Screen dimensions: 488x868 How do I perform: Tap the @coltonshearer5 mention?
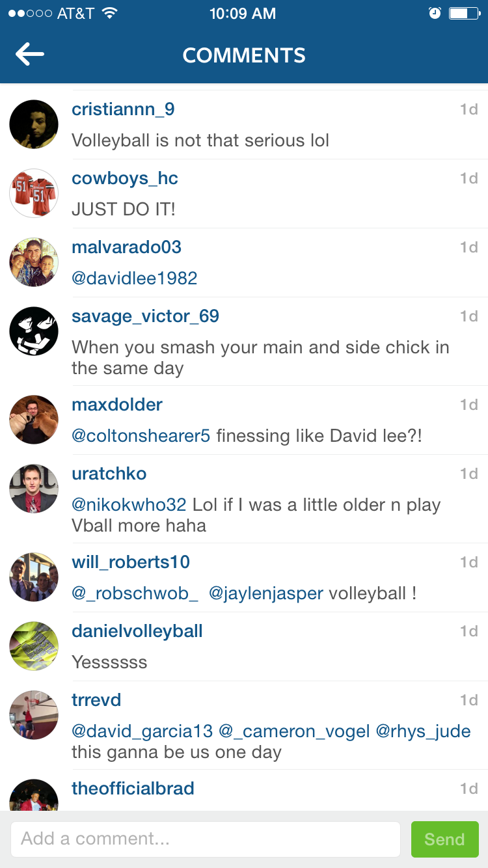[x=141, y=436]
